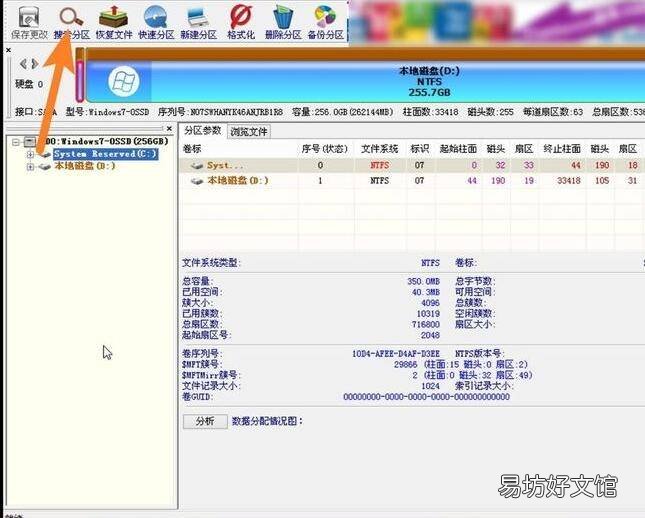Click the 350.0MB total capacity value
The width and height of the screenshot is (645, 518).
tap(423, 281)
